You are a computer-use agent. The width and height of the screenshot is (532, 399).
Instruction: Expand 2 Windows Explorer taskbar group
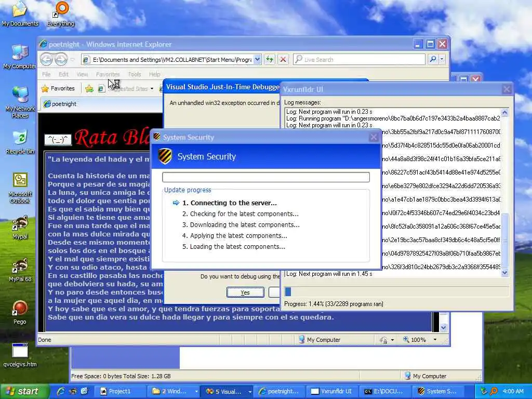196,392
